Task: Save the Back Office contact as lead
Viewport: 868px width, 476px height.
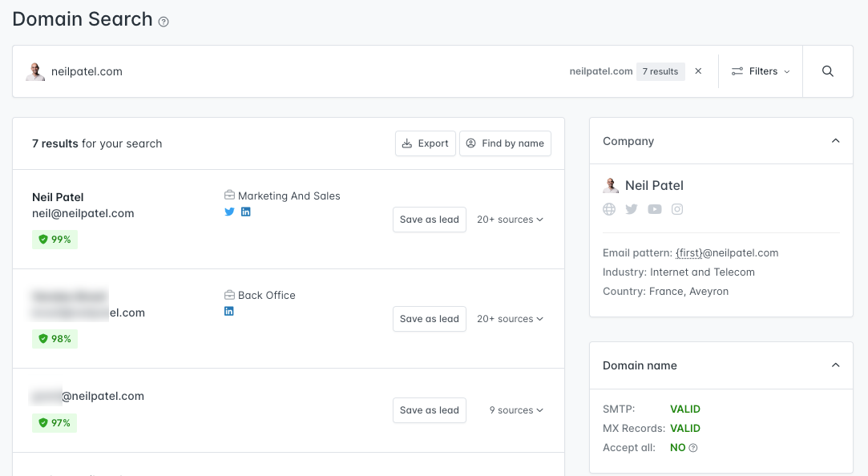Action: (430, 320)
